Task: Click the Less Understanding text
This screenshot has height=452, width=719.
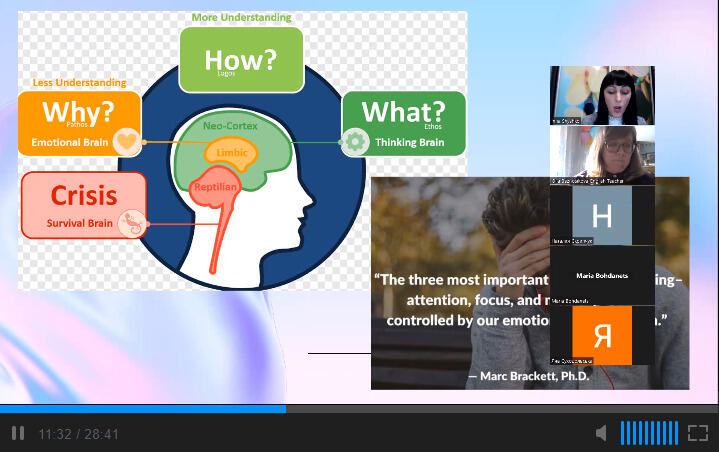Action: click(x=79, y=83)
